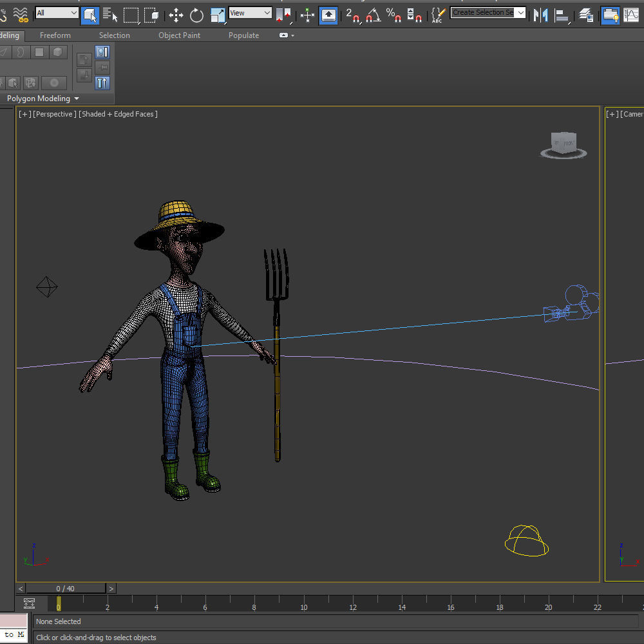Switch to the Selection ribbon tab
The height and width of the screenshot is (644, 644).
pyautogui.click(x=114, y=35)
